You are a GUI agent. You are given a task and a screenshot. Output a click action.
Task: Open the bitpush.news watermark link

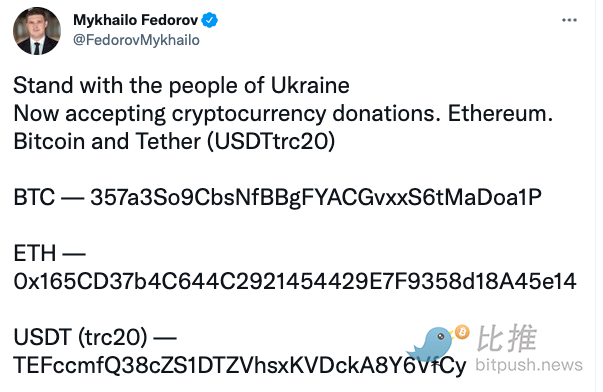click(529, 364)
